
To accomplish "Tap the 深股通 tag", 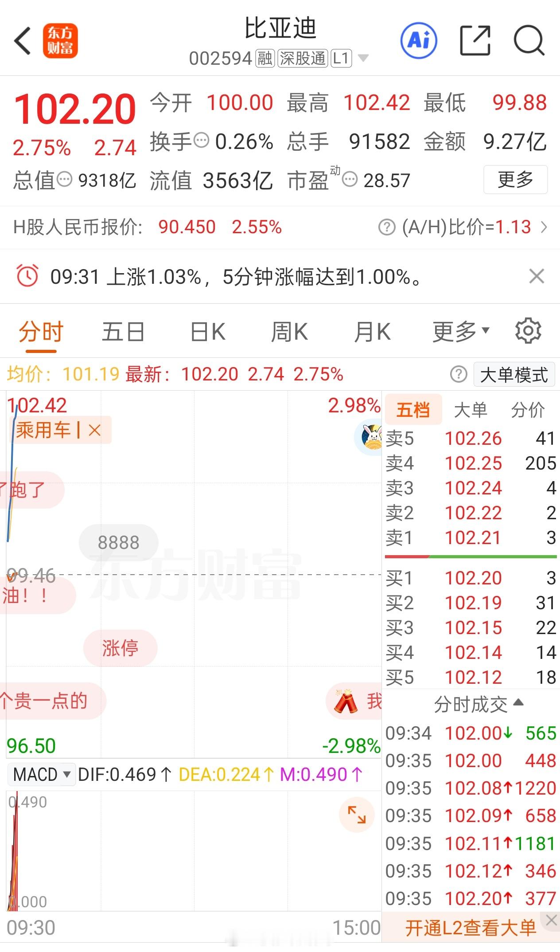I will [x=303, y=58].
